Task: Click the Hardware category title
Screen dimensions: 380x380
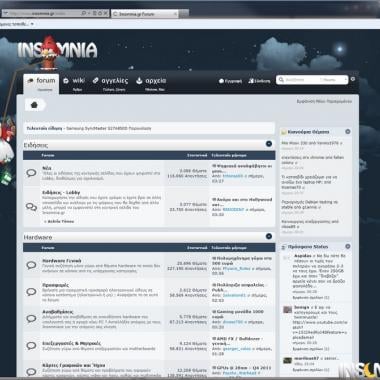Action: (x=38, y=237)
